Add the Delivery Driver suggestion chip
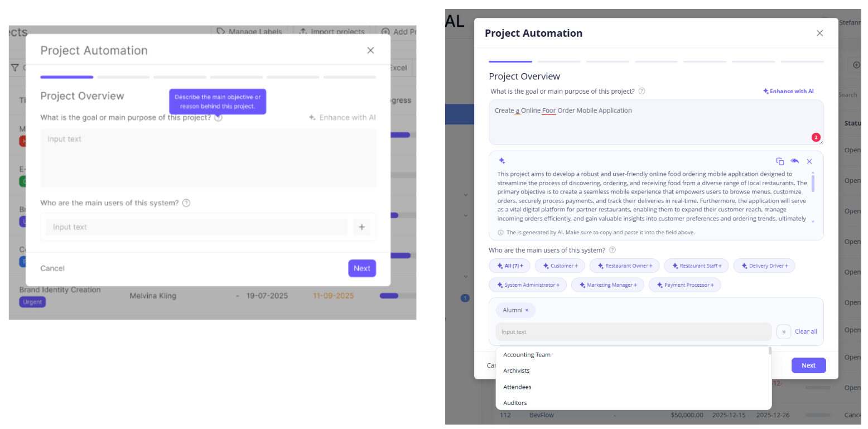The height and width of the screenshot is (429, 868). tap(764, 266)
